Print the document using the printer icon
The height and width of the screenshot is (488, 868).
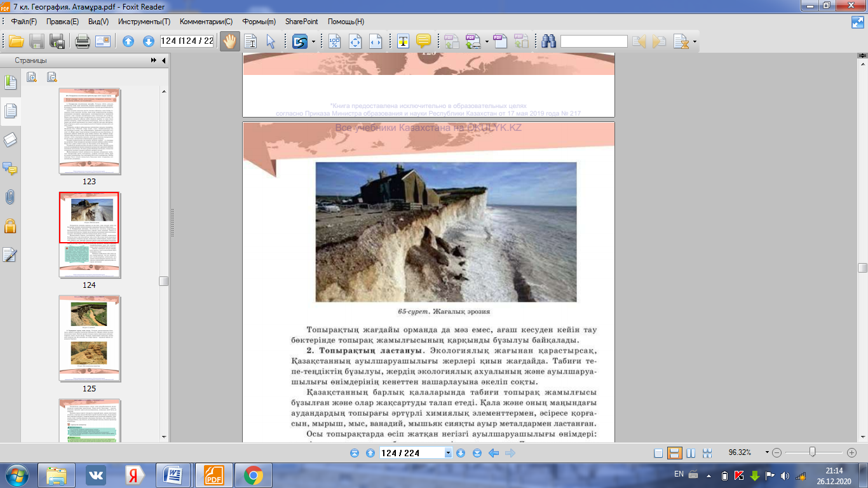[83, 42]
